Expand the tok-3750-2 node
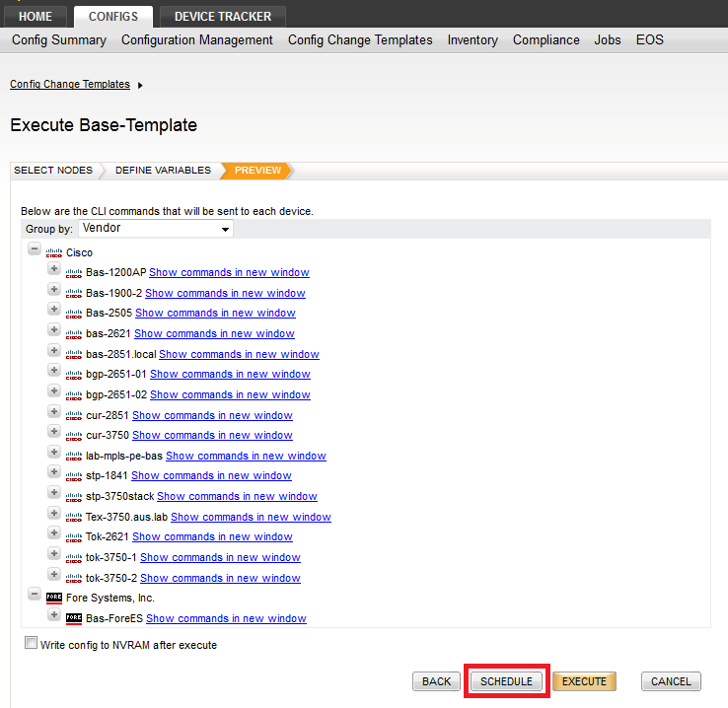Viewport: 728px width, 708px height. (x=54, y=574)
